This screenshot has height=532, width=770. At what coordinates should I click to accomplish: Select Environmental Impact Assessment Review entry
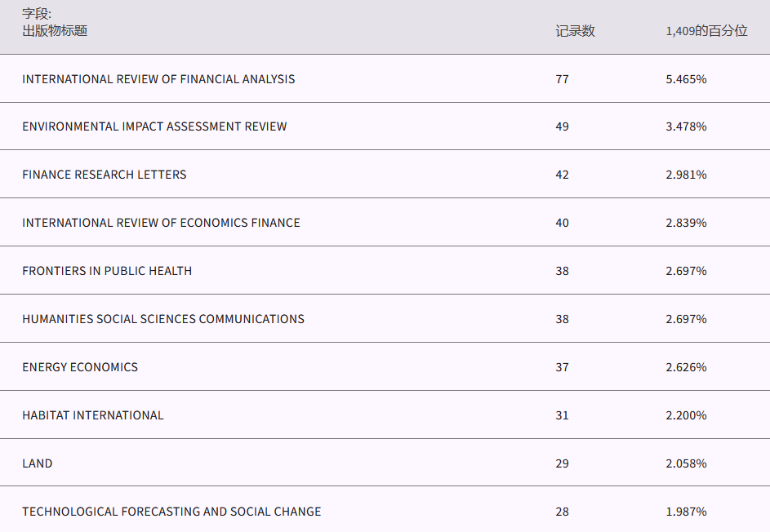click(x=154, y=126)
